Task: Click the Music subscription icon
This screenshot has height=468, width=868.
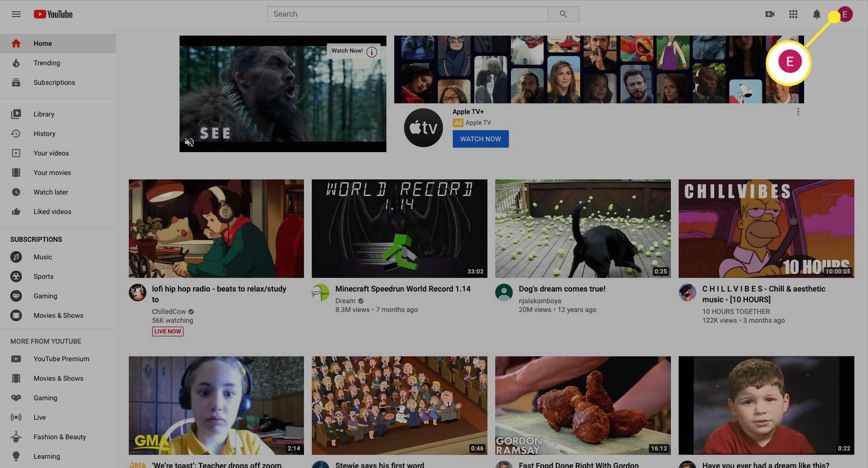Action: coord(16,257)
